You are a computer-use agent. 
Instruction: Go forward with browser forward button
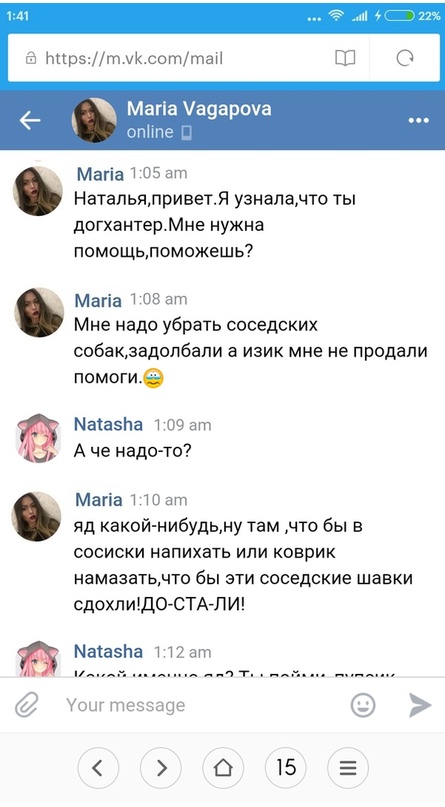161,768
